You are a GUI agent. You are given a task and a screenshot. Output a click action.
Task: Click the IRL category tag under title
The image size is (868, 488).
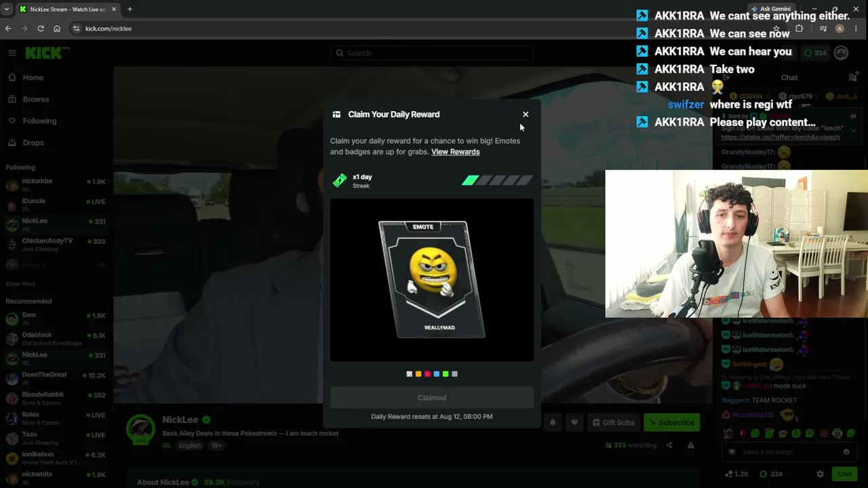[x=167, y=445]
